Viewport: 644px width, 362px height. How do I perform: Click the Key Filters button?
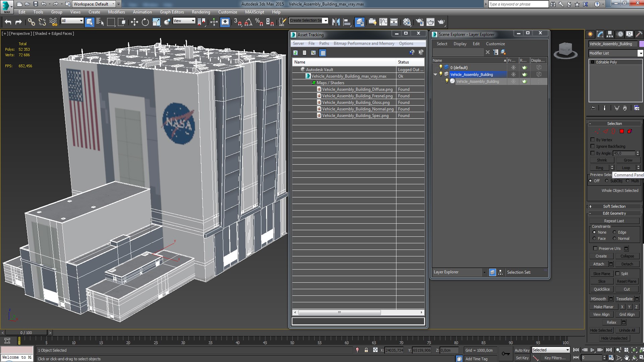(x=554, y=358)
